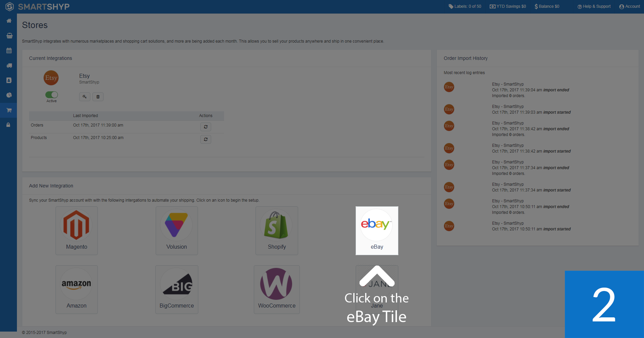
Task: Click on the eBay tile
Action: [377, 231]
